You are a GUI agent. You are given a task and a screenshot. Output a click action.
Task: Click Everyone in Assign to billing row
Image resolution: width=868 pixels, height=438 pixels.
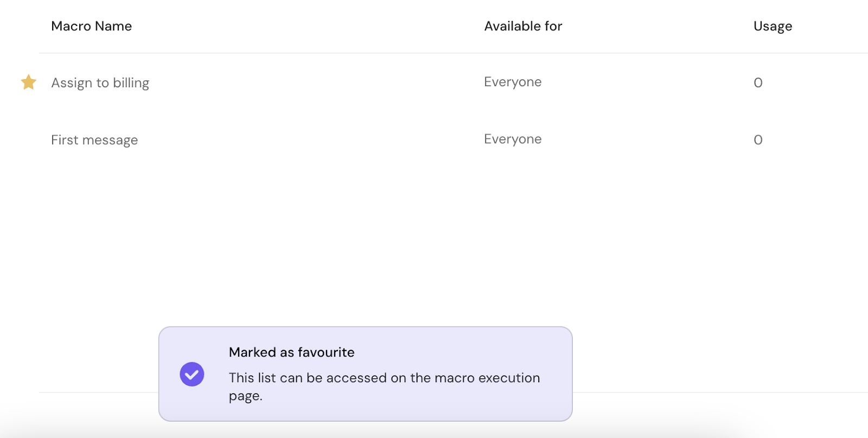[512, 82]
